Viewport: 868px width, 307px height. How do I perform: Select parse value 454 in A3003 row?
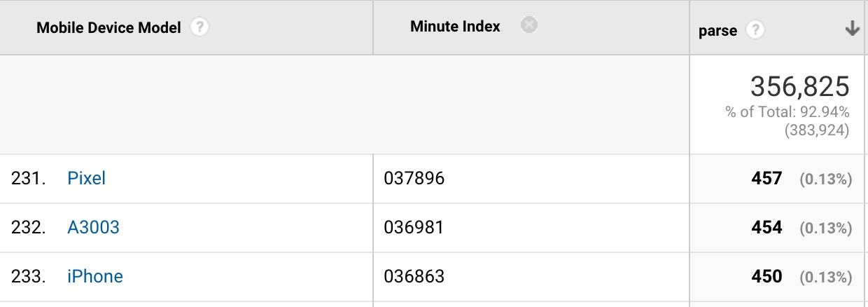[x=766, y=228]
